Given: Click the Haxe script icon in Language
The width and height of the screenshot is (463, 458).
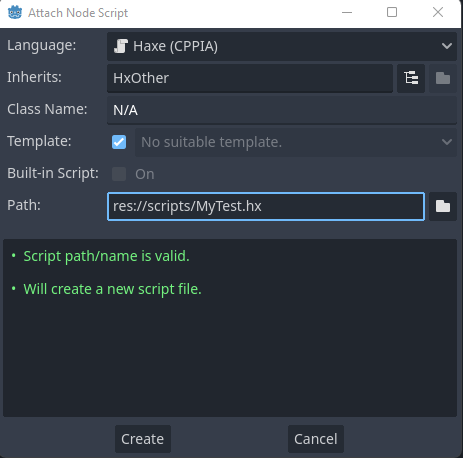Looking at the screenshot, I should pyautogui.click(x=121, y=46).
